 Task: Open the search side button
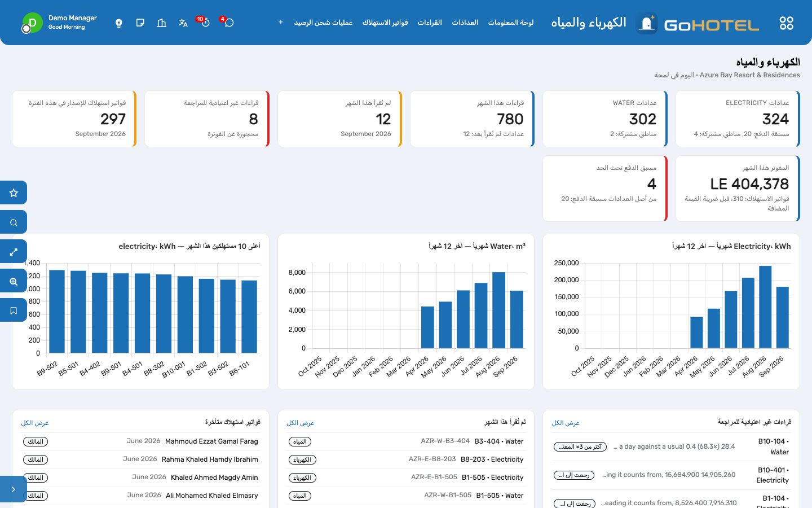pos(14,222)
